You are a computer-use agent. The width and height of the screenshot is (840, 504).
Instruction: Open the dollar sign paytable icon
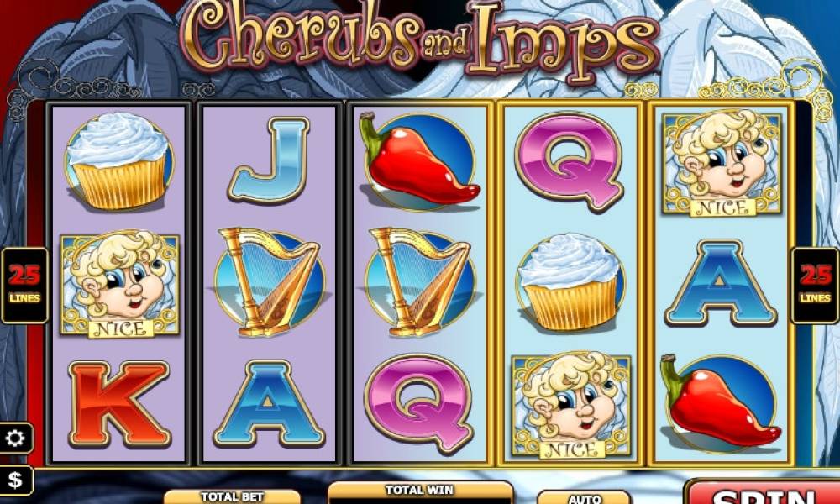tap(15, 480)
